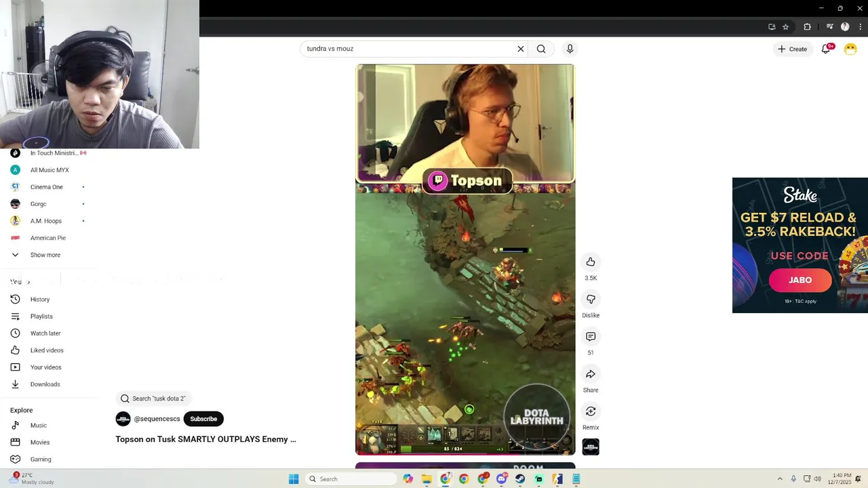This screenshot has width=868, height=488.
Task: Open Discord from the taskbar
Action: (501, 479)
